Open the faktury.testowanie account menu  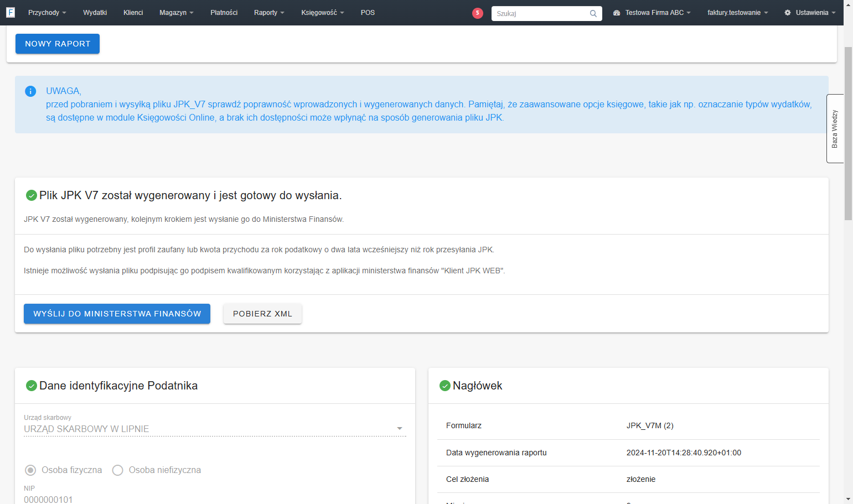tap(738, 13)
